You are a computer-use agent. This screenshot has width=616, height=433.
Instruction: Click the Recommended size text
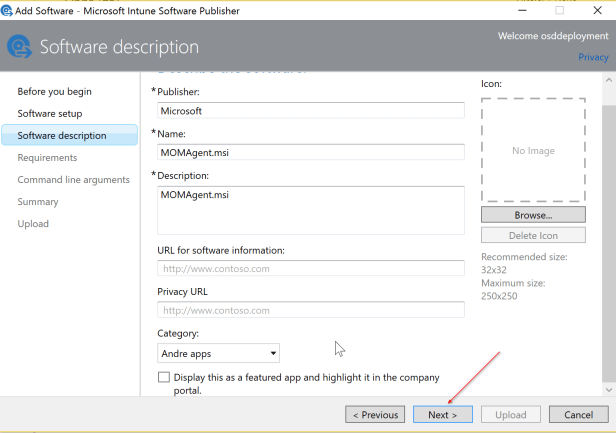(x=524, y=263)
